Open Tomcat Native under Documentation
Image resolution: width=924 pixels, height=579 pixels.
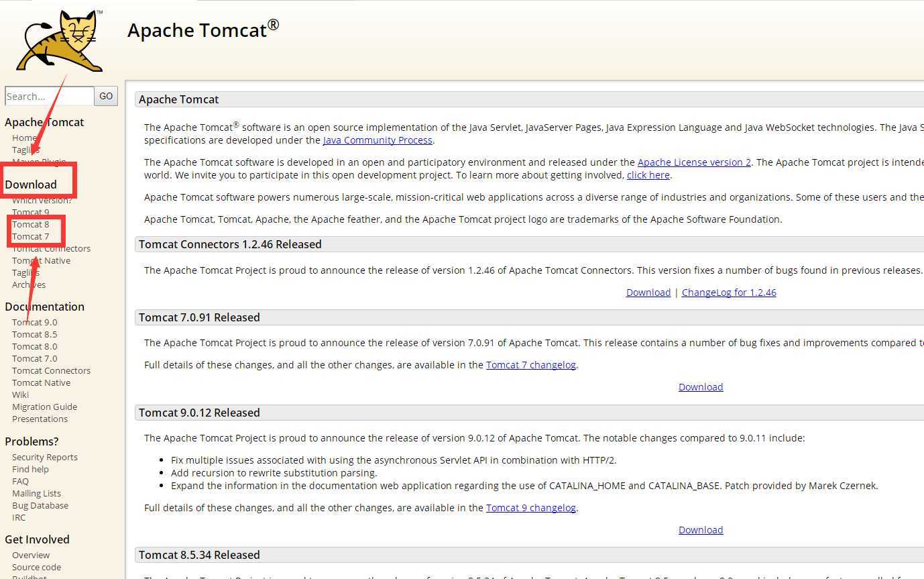[41, 382]
